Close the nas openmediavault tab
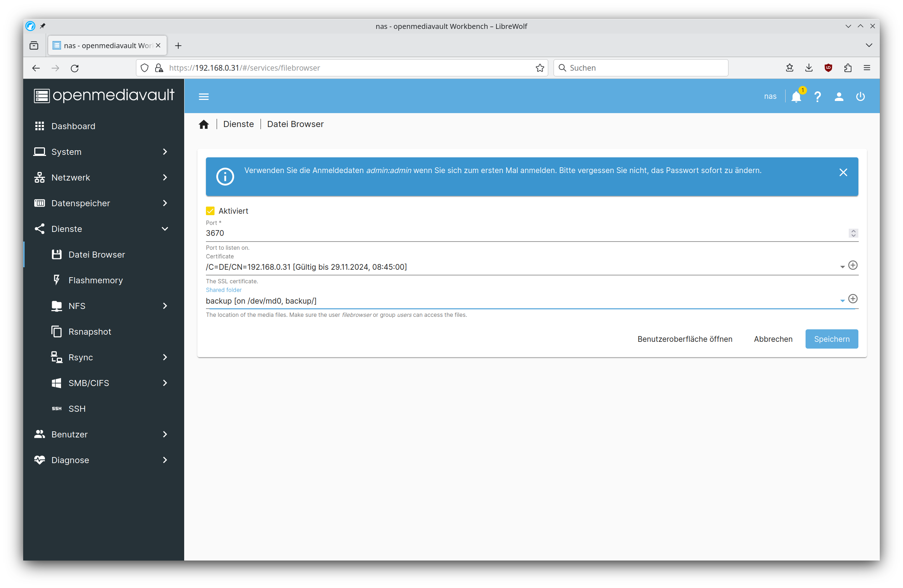The width and height of the screenshot is (903, 588). click(x=158, y=46)
